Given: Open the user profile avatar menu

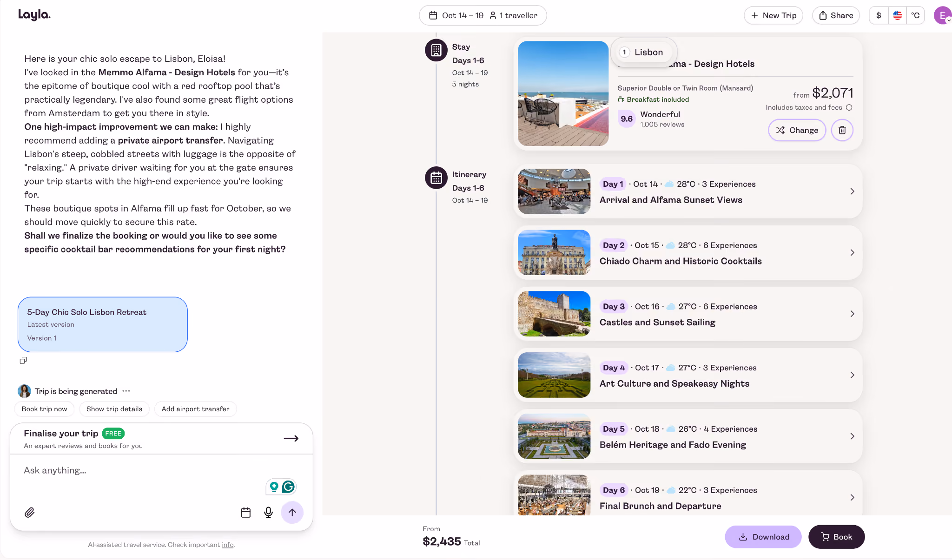Looking at the screenshot, I should (943, 15).
